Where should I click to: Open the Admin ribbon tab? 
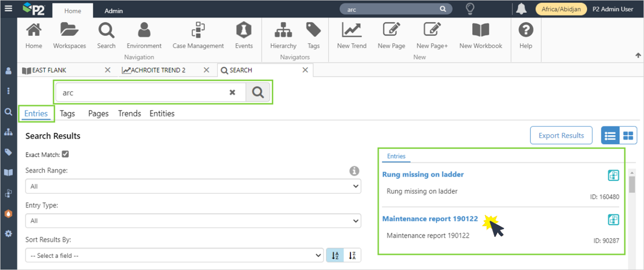point(114,11)
